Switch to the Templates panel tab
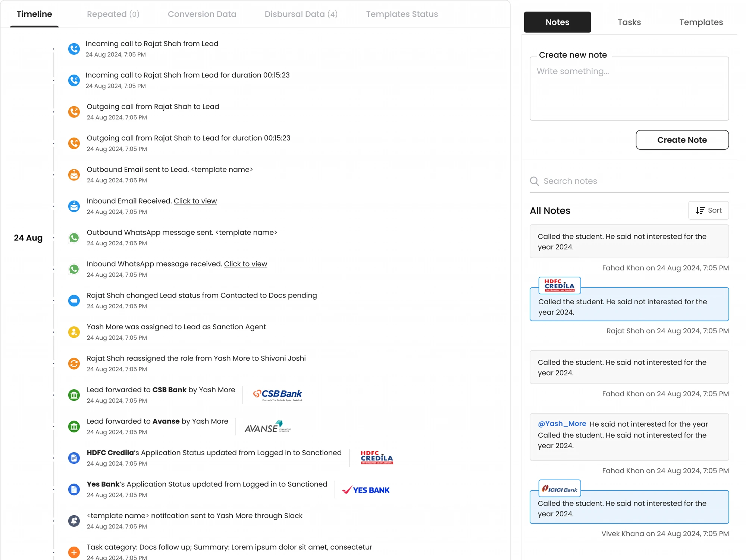746x560 pixels. (701, 22)
